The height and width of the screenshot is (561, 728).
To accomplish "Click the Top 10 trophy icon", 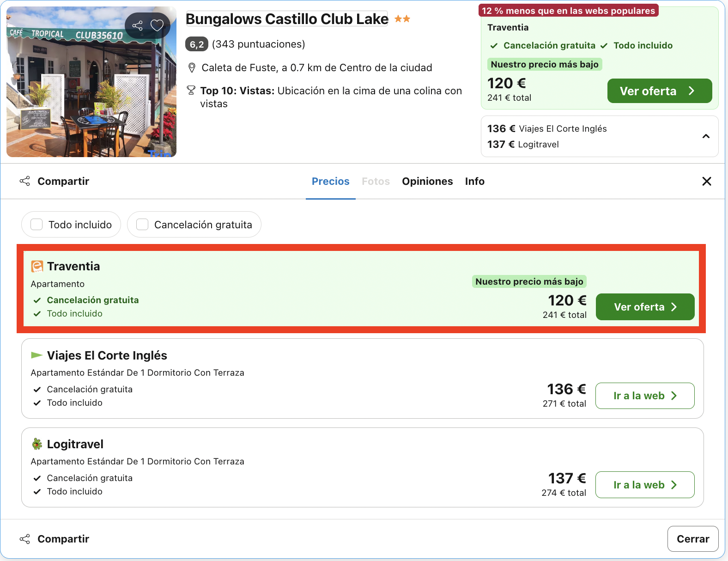I will (x=191, y=91).
